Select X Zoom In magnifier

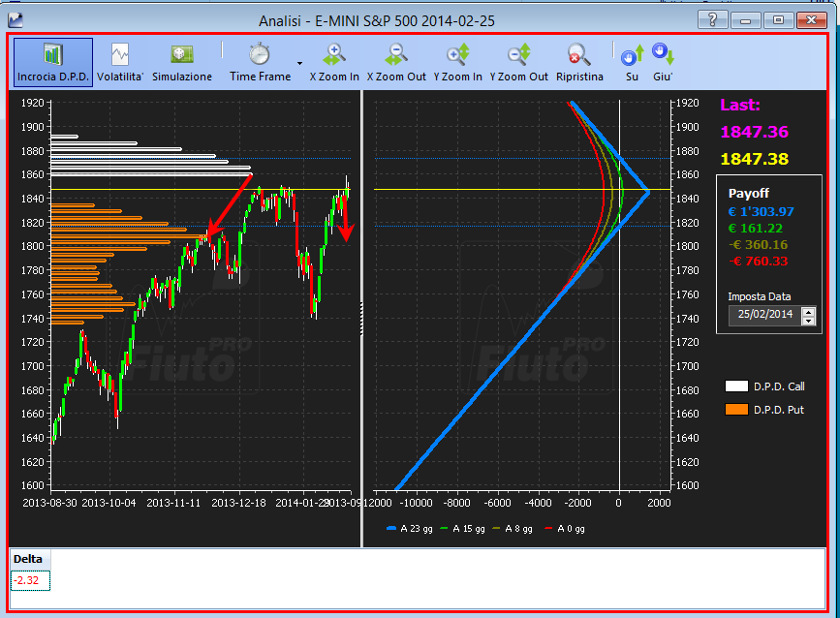pyautogui.click(x=334, y=62)
